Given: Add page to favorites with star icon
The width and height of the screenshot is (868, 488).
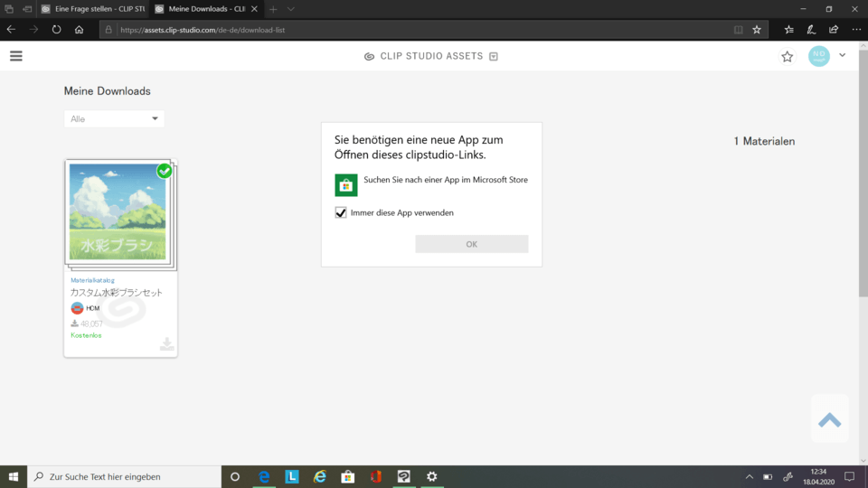Looking at the screenshot, I should 757,30.
